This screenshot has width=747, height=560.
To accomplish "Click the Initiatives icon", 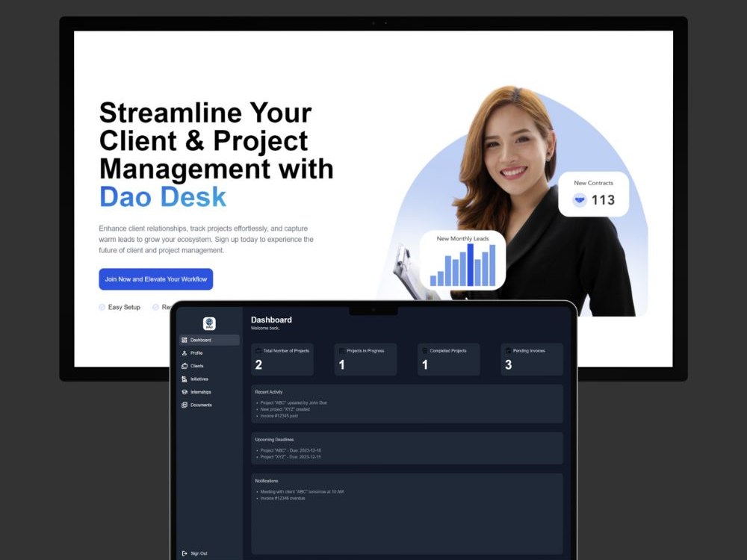I will pos(185,379).
